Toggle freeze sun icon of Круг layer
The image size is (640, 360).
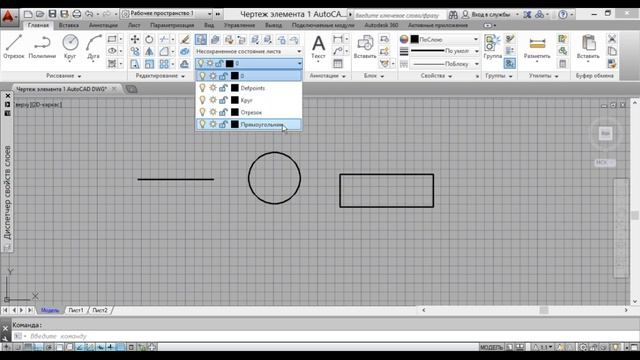tap(213, 100)
